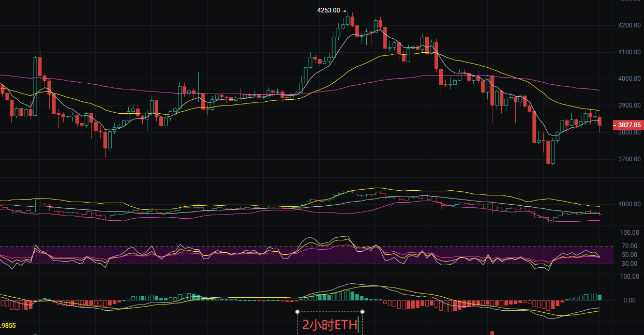Screen dimensions: 644x335
Task: Click the MACD 0.00 axis label
Action: pyautogui.click(x=630, y=300)
